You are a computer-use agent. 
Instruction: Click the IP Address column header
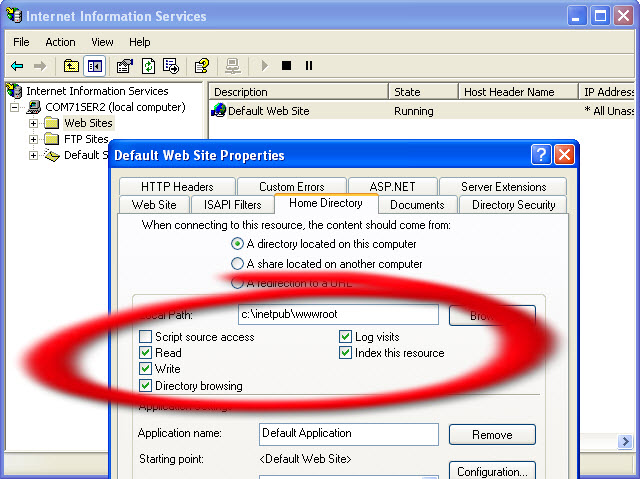607,92
